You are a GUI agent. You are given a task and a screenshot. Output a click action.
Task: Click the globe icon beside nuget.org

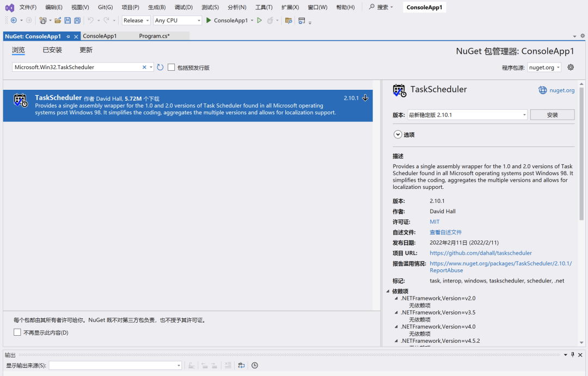pyautogui.click(x=543, y=90)
